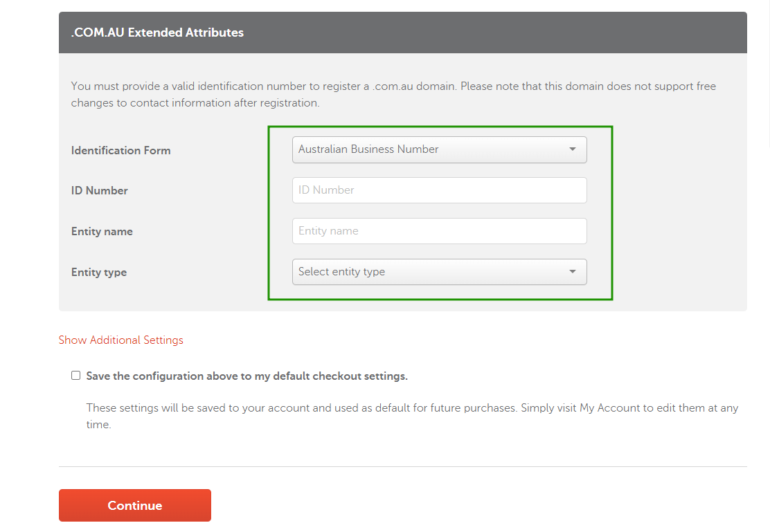The width and height of the screenshot is (770, 532).
Task: Click the 'These settings will be saved' description
Action: [x=412, y=416]
